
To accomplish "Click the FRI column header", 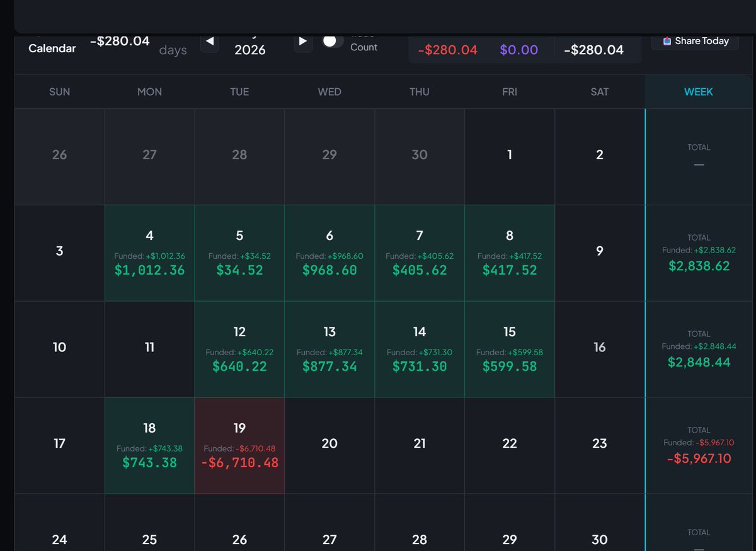I will (x=510, y=92).
